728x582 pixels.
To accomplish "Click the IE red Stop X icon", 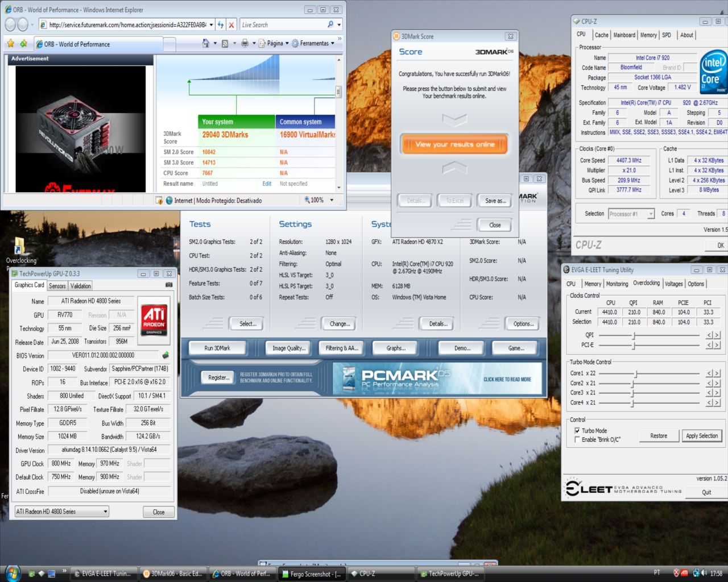I will (231, 25).
